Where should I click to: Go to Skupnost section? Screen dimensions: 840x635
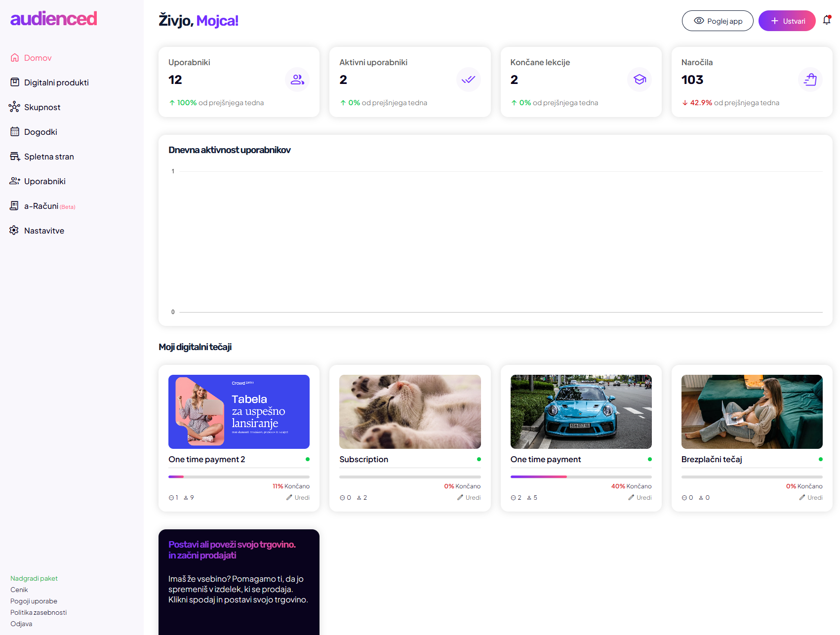[x=42, y=107]
